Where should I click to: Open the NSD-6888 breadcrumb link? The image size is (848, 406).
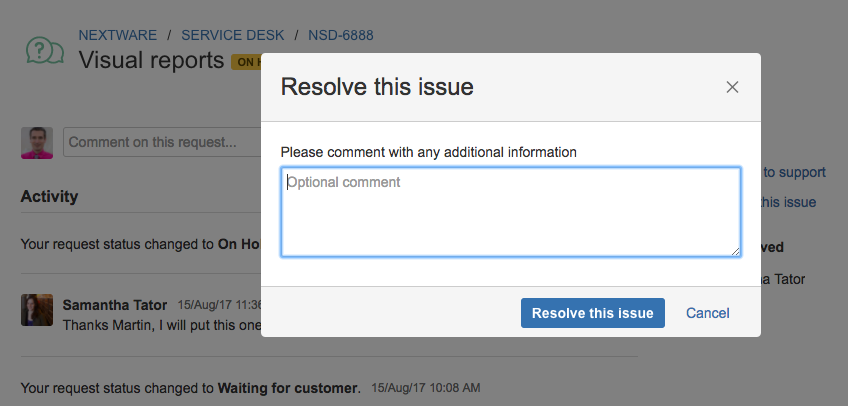point(341,36)
